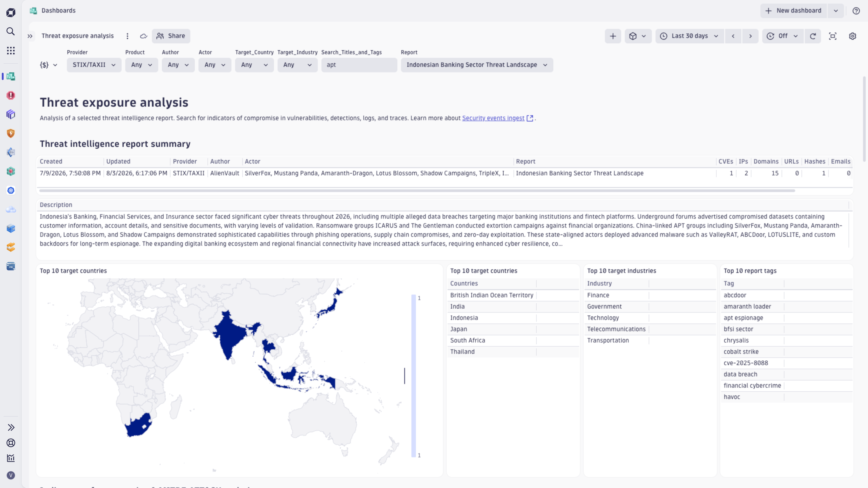Click the Share button
This screenshot has width=868, height=488.
click(x=171, y=36)
